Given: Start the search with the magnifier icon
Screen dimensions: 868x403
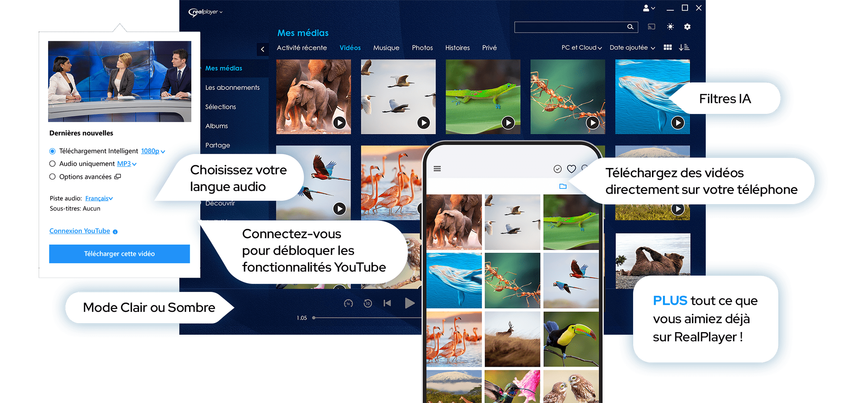Looking at the screenshot, I should [630, 26].
